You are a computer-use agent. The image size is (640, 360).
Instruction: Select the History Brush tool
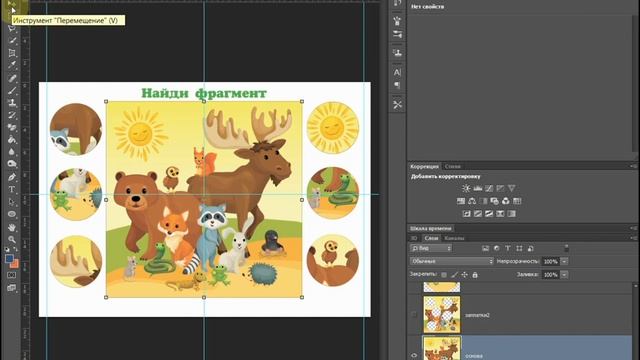coord(12,115)
